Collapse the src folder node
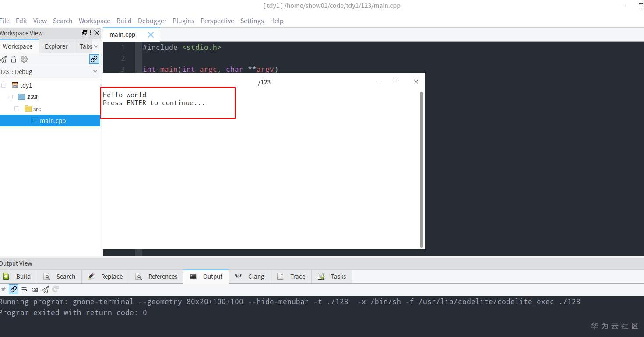 point(17,109)
